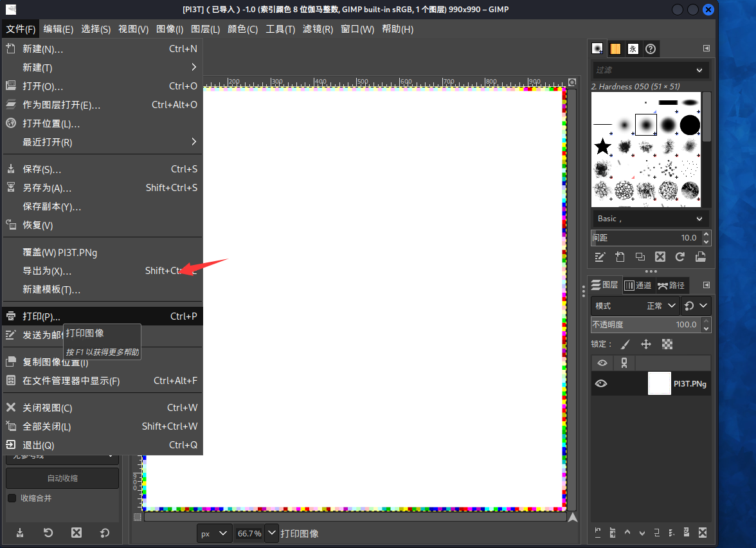Click the create new brush icon

620,257
